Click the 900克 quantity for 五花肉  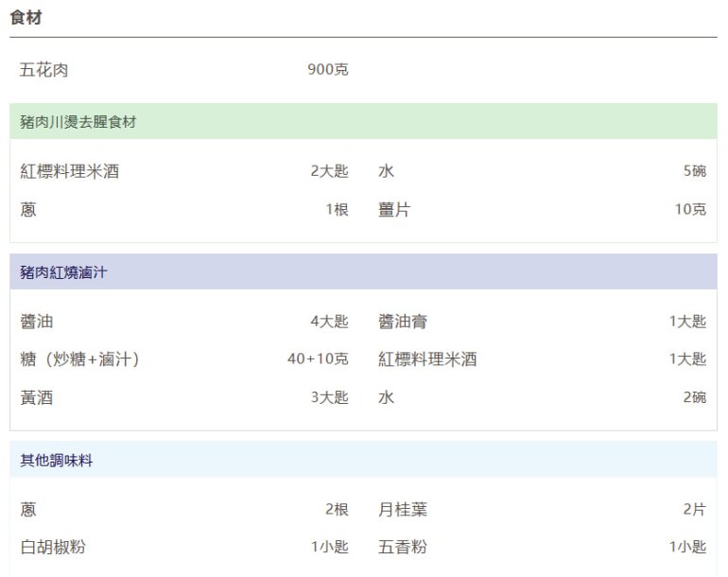328,70
